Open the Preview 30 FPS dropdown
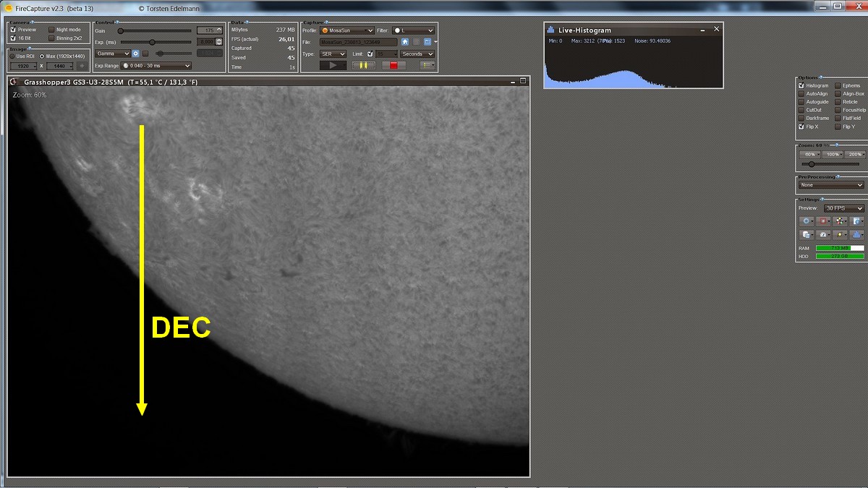Image resolution: width=868 pixels, height=488 pixels. (x=844, y=208)
